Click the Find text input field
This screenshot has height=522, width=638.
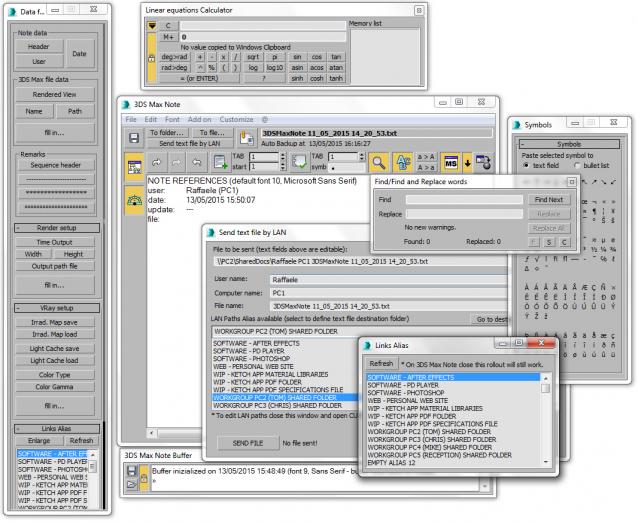point(462,200)
